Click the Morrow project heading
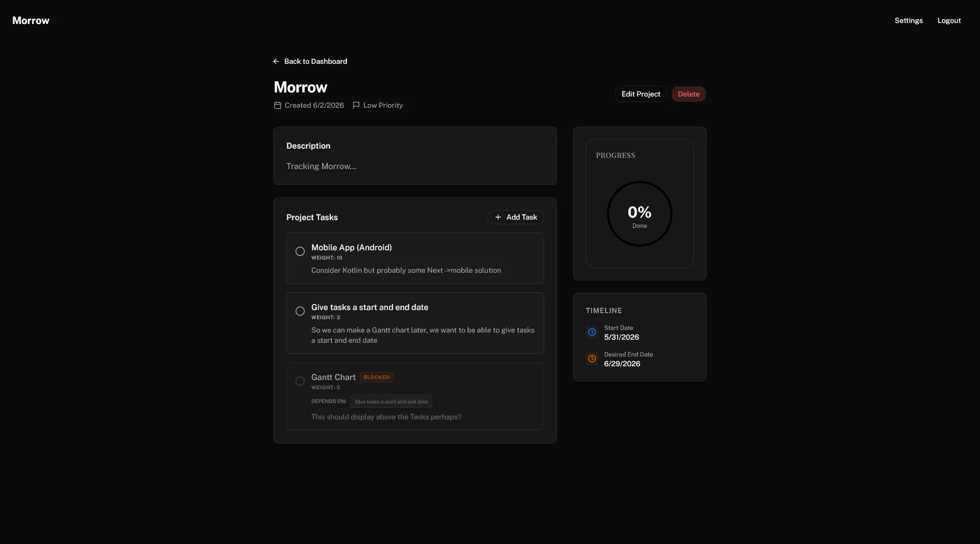The image size is (980, 544). [x=301, y=87]
